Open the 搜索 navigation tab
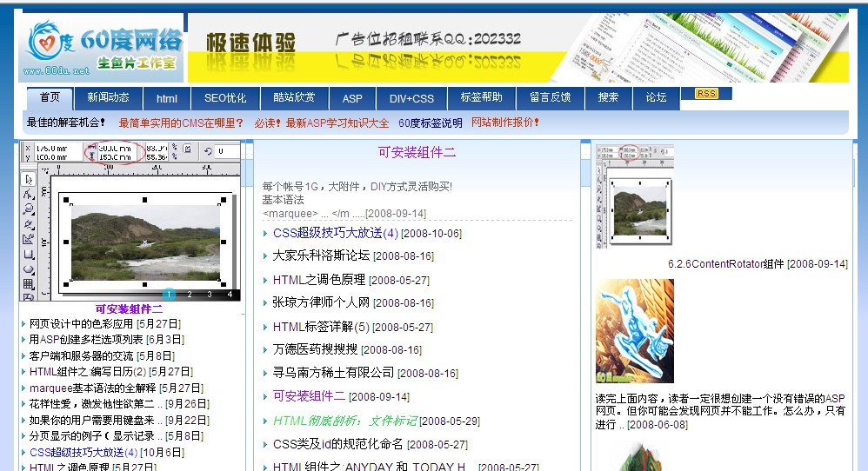 click(608, 98)
